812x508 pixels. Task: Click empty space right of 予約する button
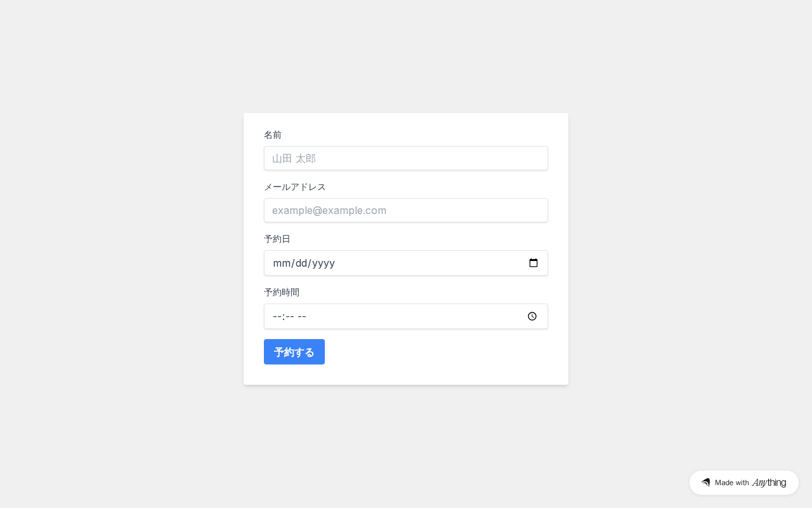(x=438, y=352)
